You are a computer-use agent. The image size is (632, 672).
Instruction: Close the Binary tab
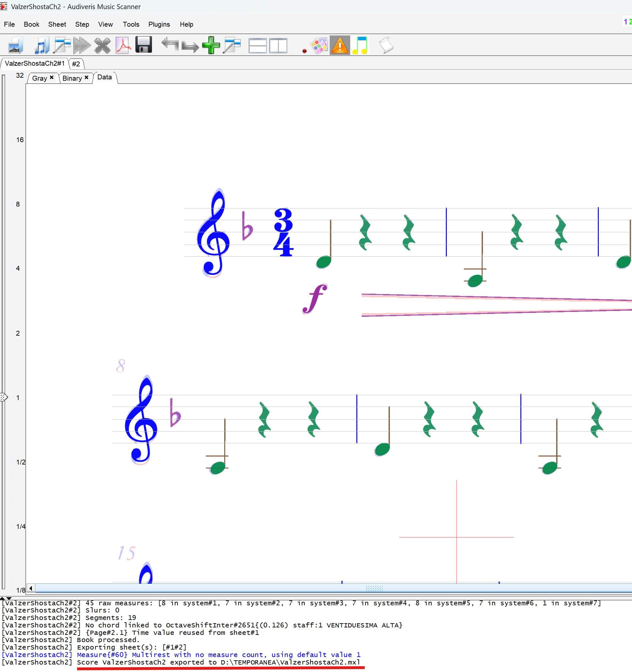tap(87, 77)
